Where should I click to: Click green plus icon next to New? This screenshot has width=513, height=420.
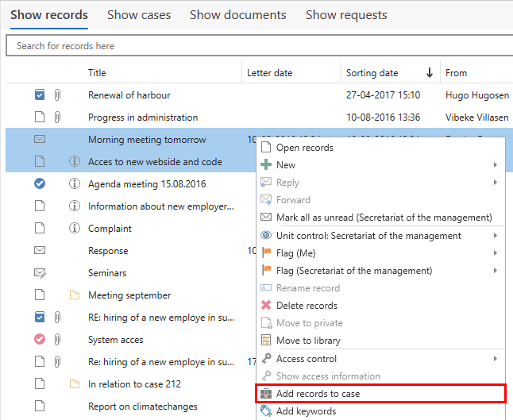(267, 165)
